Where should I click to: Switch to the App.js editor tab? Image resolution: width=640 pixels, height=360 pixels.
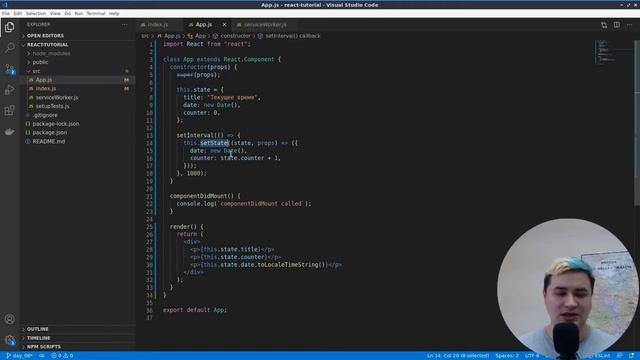[204, 25]
